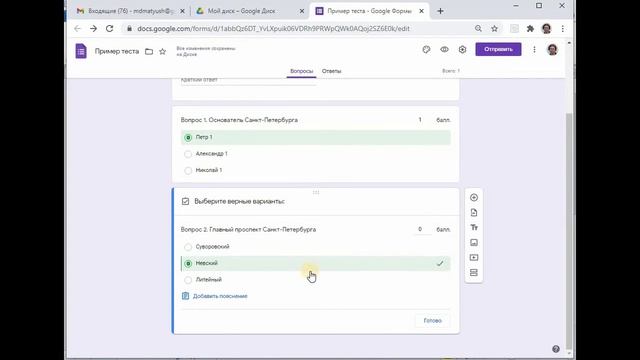Move form to folder icon
Viewport: 640px width, 360px height.
pos(149,51)
